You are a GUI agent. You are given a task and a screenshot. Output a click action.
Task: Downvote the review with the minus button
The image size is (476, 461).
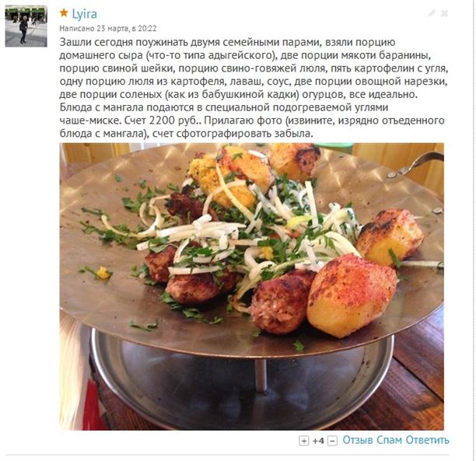[332, 441]
